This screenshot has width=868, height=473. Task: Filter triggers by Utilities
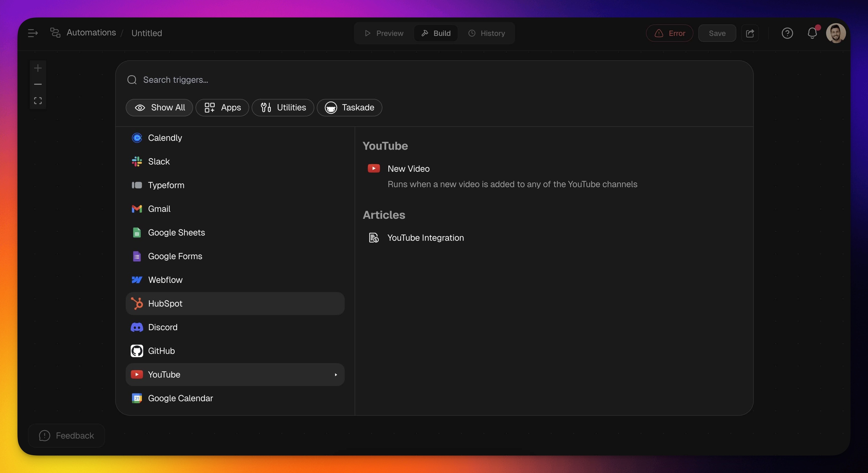pos(283,107)
